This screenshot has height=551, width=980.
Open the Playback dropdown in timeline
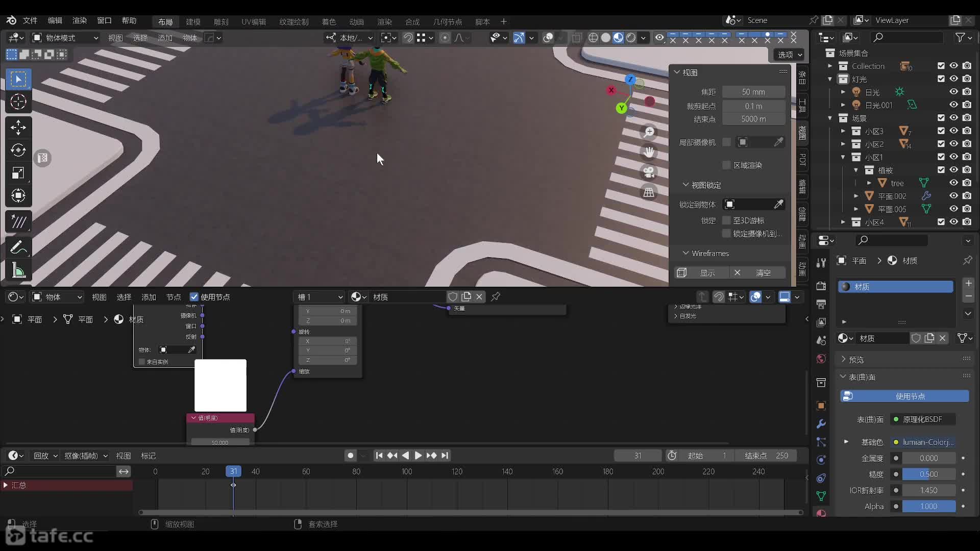45,456
